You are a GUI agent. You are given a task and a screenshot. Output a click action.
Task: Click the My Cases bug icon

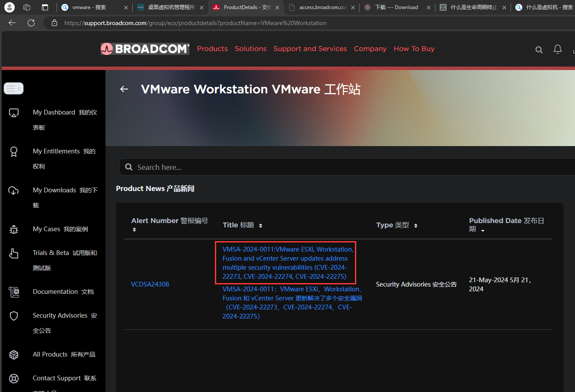pyautogui.click(x=14, y=229)
